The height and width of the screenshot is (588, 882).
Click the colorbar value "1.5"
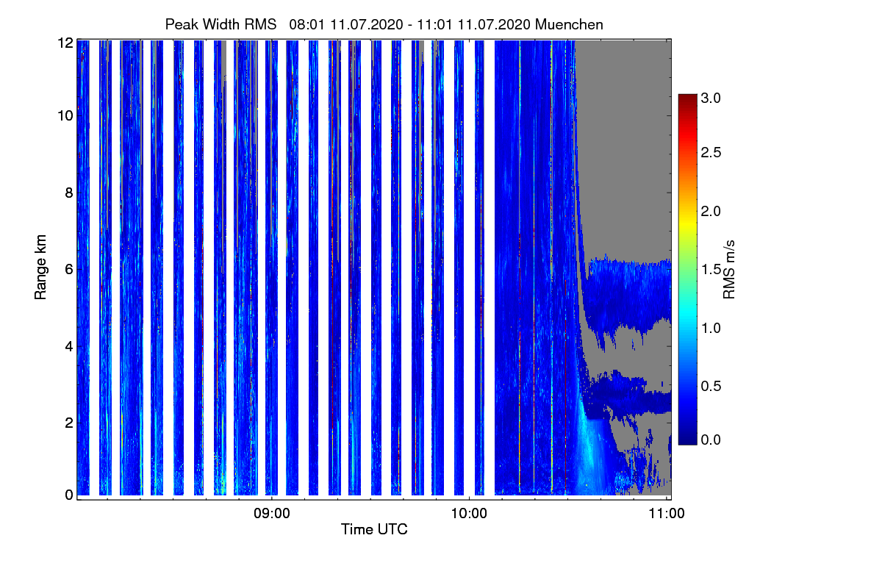point(710,270)
